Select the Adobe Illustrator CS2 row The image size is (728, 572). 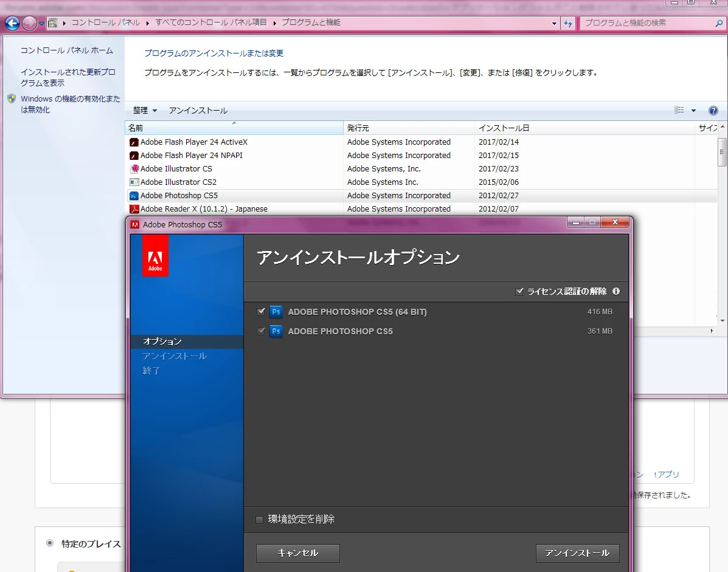click(421, 182)
